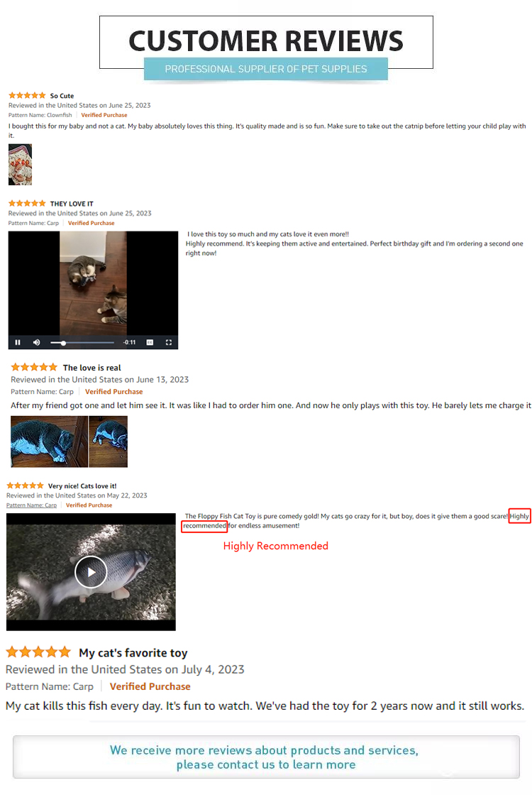
Task: Click the Pattern Name: Carp link above fish video
Action: [31, 505]
